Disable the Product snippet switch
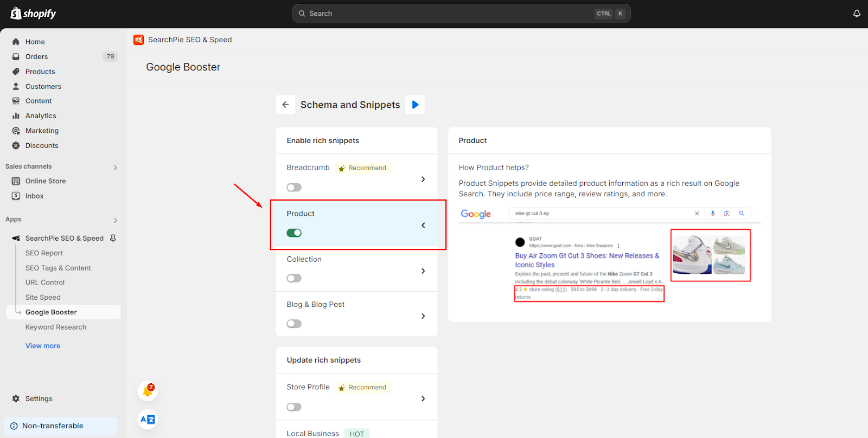This screenshot has width=868, height=438. tap(294, 233)
